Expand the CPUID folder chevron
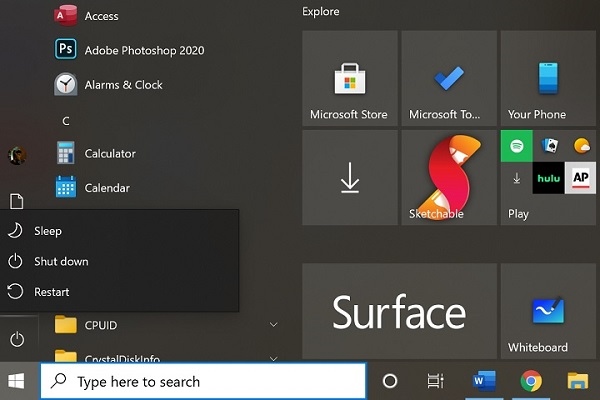The width and height of the screenshot is (600, 400). coord(273,325)
